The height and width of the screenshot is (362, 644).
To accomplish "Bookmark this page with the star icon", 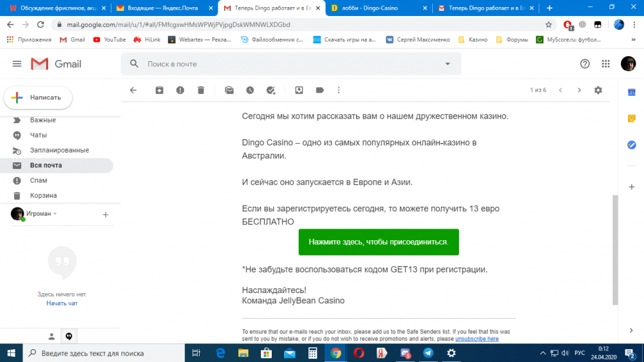I will (x=549, y=24).
